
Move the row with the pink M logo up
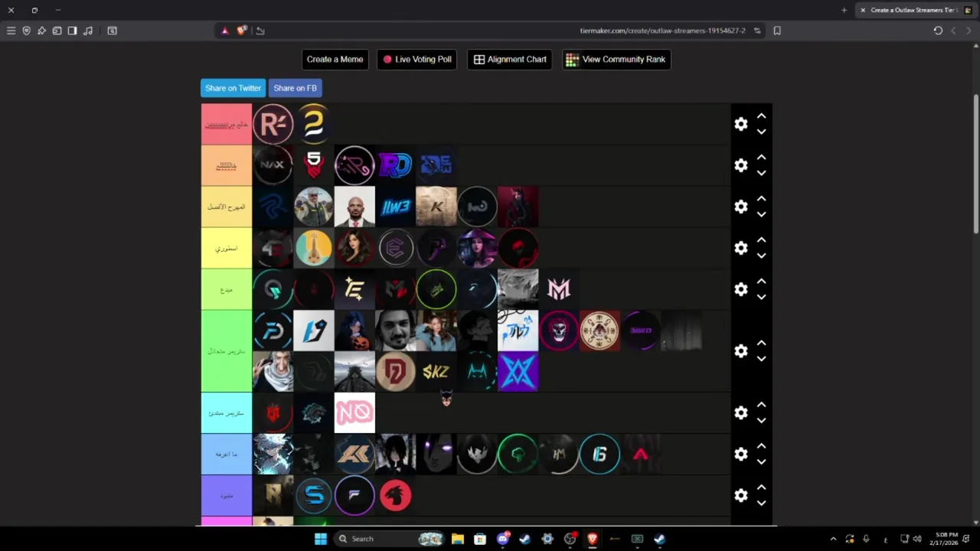coord(761,282)
